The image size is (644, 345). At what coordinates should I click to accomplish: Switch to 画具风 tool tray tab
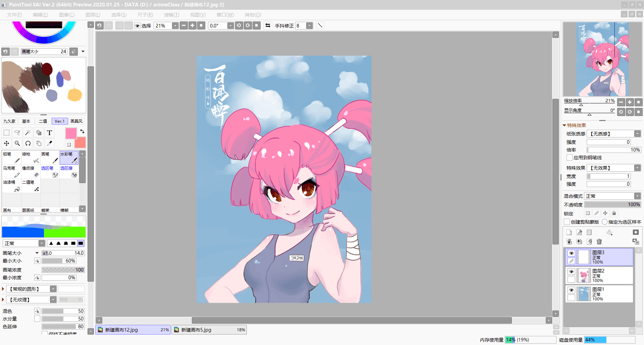[x=76, y=121]
